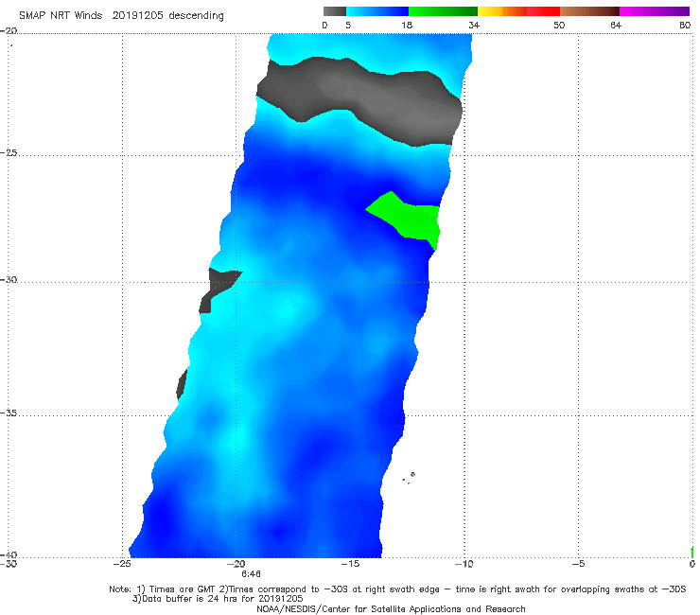Click the color bar label "5"
This screenshot has width=700, height=615.
coord(348,26)
